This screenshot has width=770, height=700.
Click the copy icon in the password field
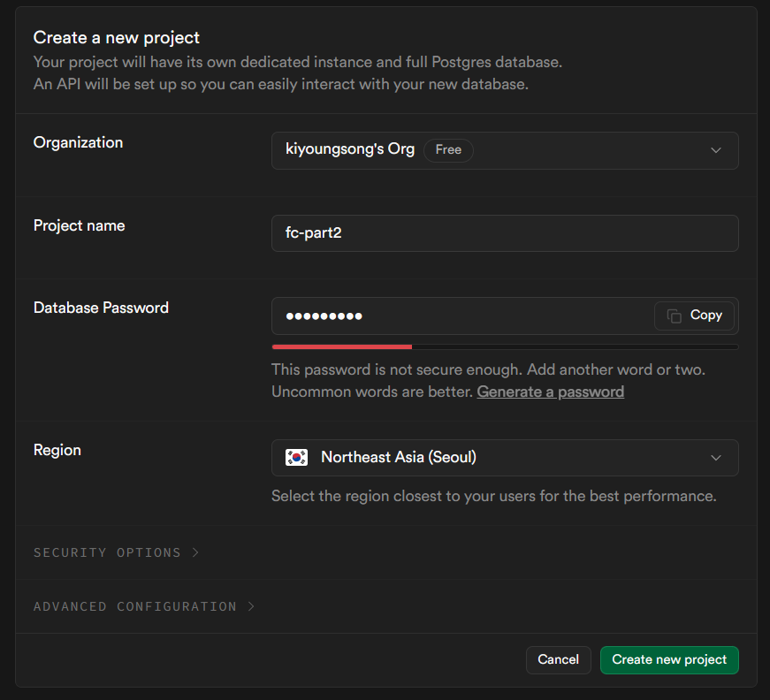[x=675, y=316]
